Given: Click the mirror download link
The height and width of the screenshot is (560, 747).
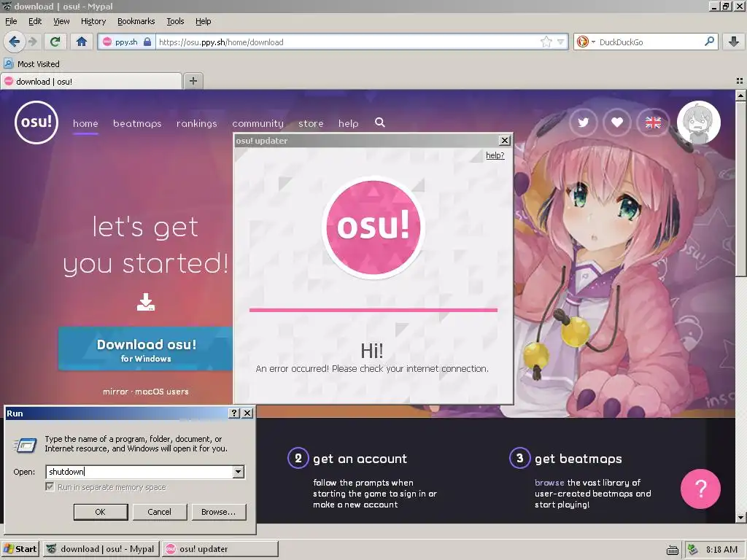Looking at the screenshot, I should coord(115,392).
